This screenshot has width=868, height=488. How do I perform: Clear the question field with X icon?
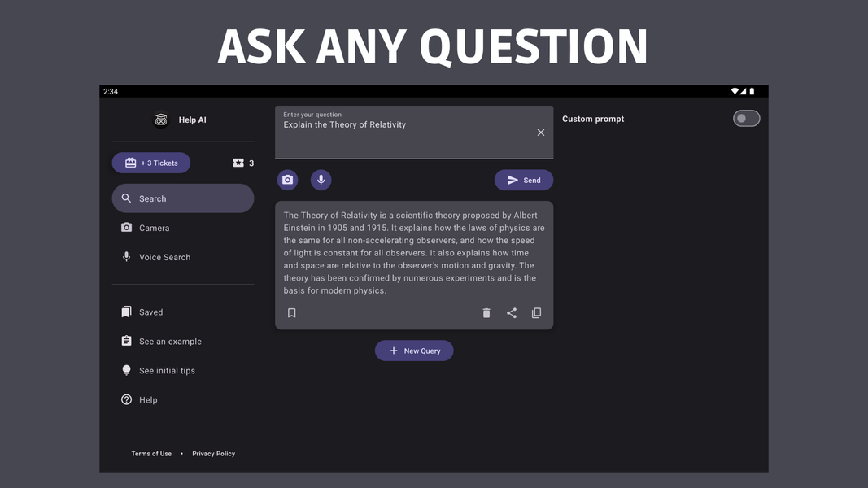pos(541,133)
